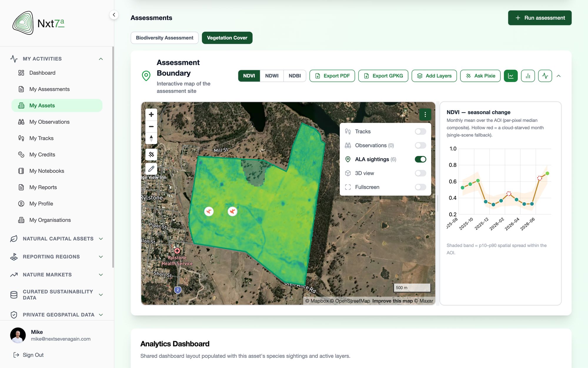Open Ask Pixie assistant
Viewport: 588px width, 368px height.
tap(480, 76)
